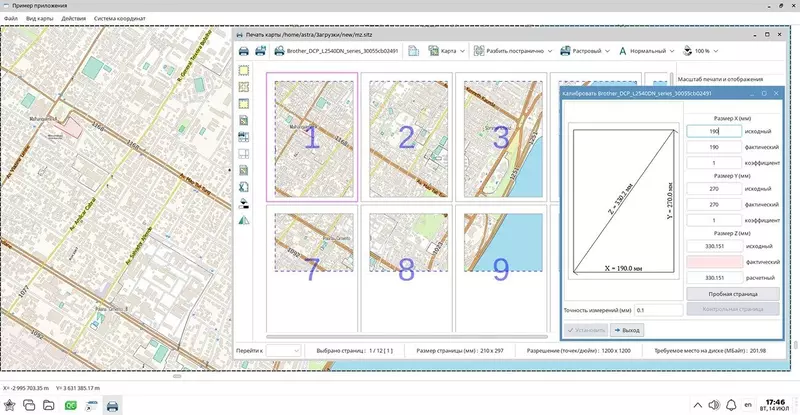
Task: Click the Растровый printer icon
Action: [565, 51]
